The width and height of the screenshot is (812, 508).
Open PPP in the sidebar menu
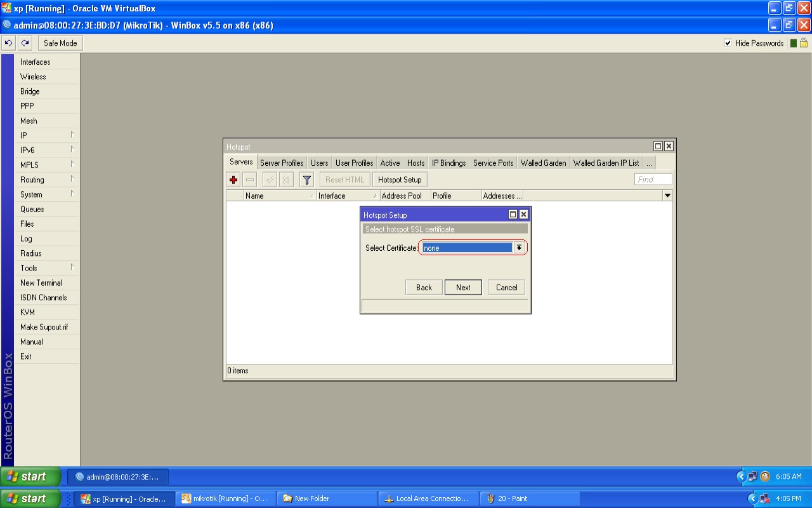(x=48, y=106)
